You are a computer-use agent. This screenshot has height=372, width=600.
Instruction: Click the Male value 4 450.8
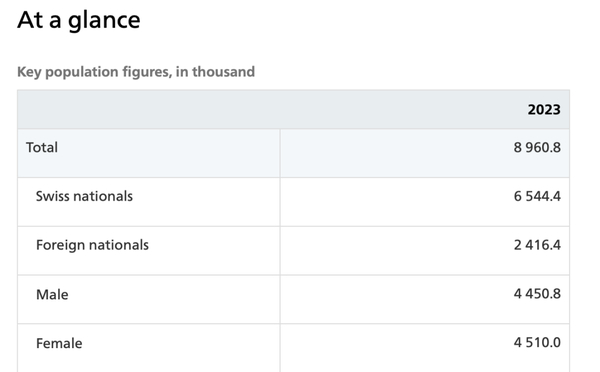[537, 294]
